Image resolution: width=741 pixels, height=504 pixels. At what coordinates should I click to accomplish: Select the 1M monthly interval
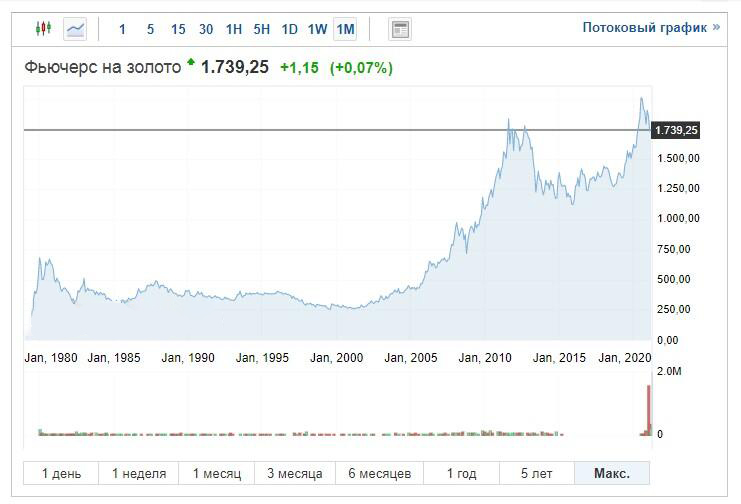point(345,29)
